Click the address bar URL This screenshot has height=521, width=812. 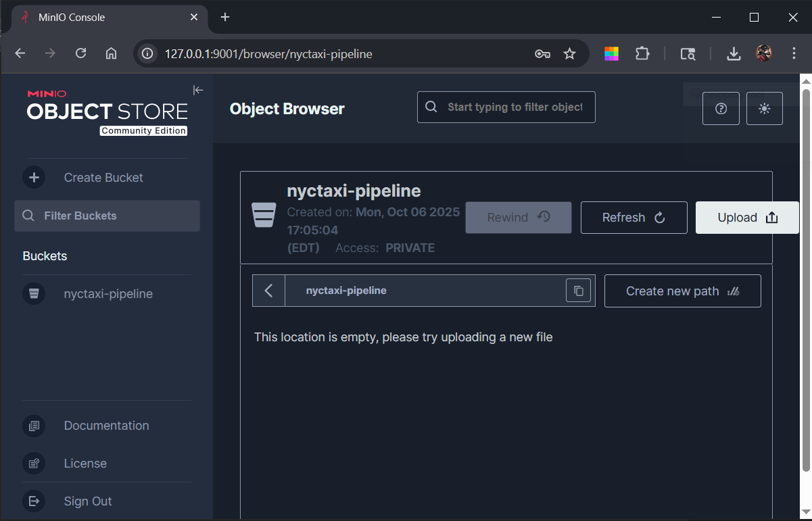click(x=268, y=54)
